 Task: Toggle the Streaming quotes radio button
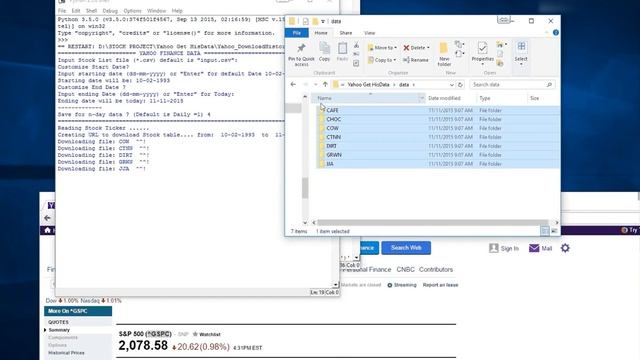389,285
